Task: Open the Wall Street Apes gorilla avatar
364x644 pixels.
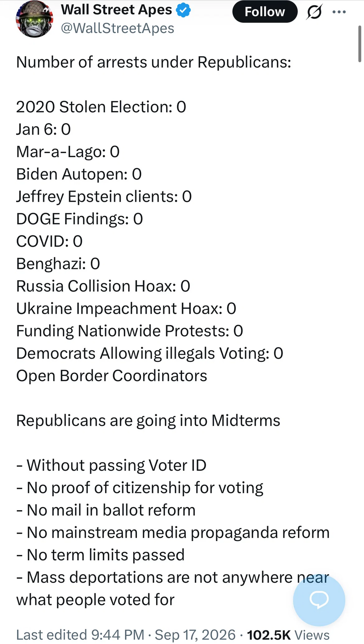Action: coord(34,18)
